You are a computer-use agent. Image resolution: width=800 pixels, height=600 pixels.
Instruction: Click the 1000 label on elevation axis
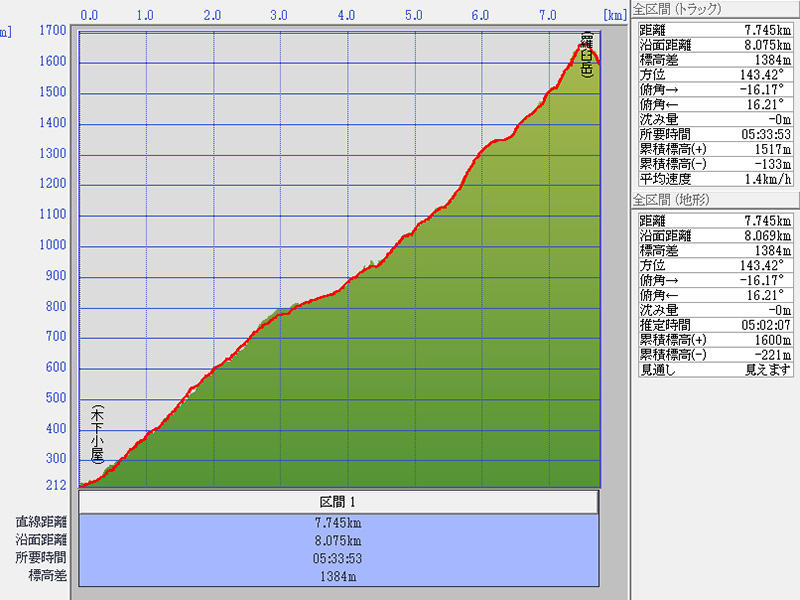point(53,246)
